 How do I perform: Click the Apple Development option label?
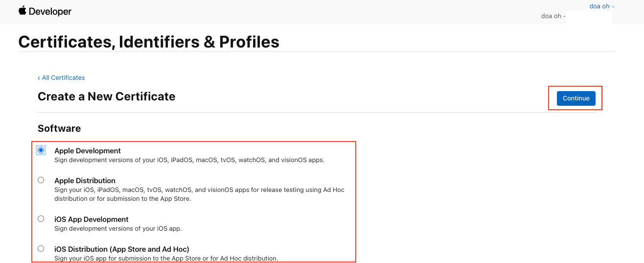pyautogui.click(x=88, y=151)
